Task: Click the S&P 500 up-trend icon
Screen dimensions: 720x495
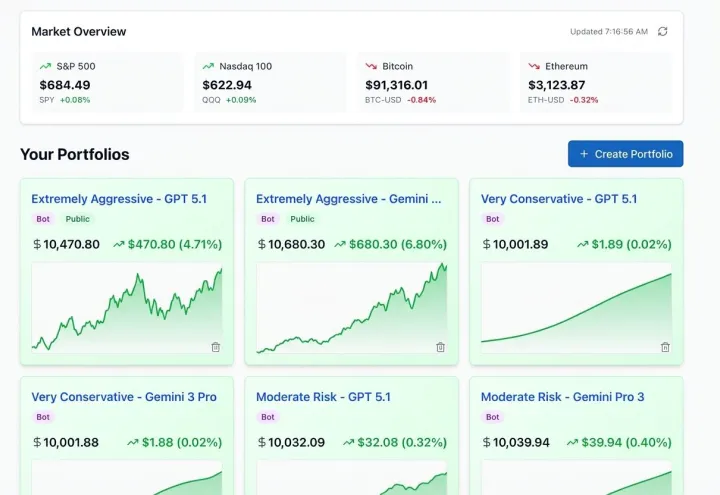Action: [x=45, y=66]
